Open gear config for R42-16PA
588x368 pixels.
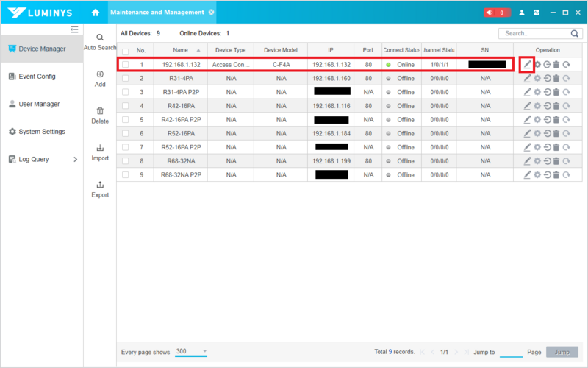click(x=537, y=106)
